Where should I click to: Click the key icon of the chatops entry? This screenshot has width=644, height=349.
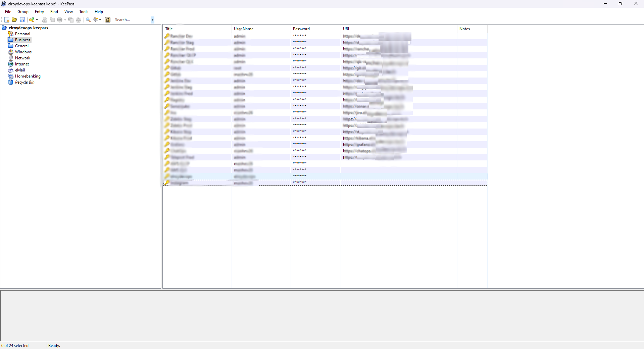click(x=167, y=151)
